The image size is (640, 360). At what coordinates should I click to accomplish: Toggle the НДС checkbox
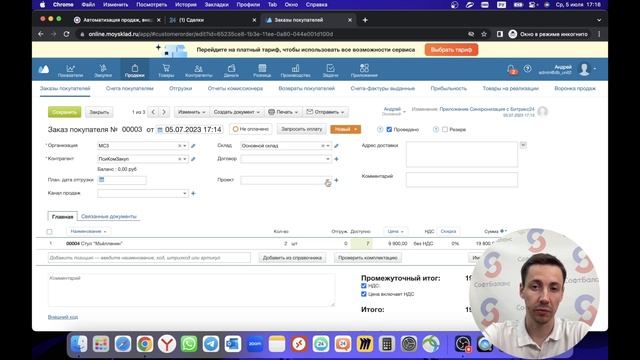point(364,286)
